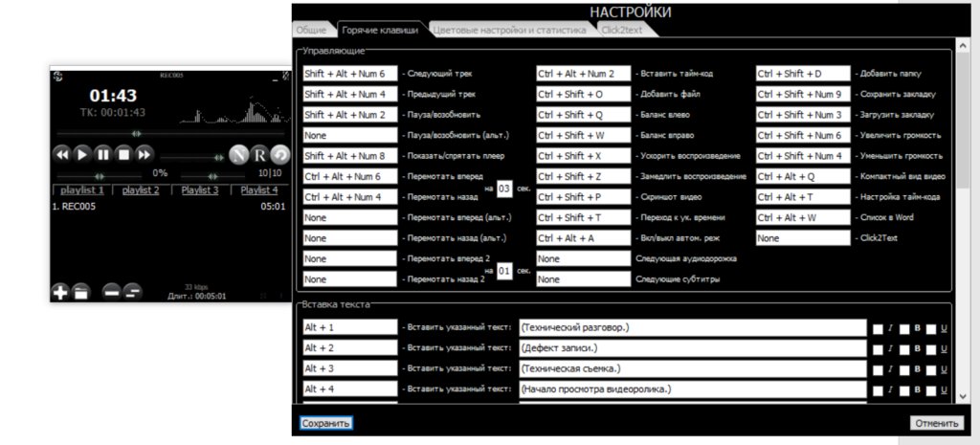Click the minus icon to remove track
Screen dimensions: 980x445
tap(111, 292)
